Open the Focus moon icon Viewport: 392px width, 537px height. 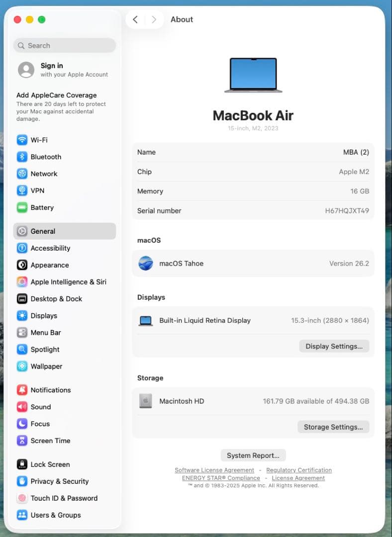(x=22, y=424)
